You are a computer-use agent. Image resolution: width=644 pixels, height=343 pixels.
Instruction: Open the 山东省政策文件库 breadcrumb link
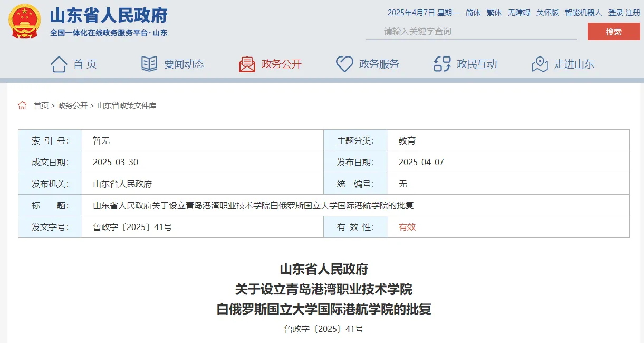point(127,106)
